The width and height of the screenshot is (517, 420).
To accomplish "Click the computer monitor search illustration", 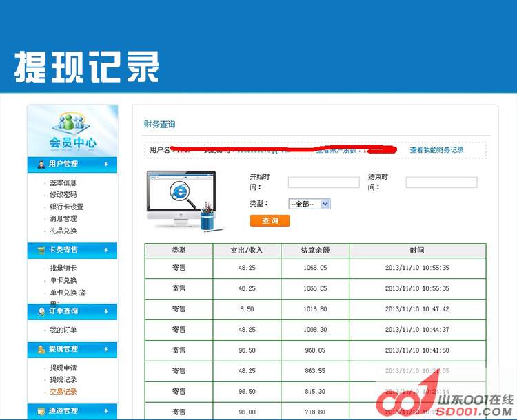I will tap(181, 200).
